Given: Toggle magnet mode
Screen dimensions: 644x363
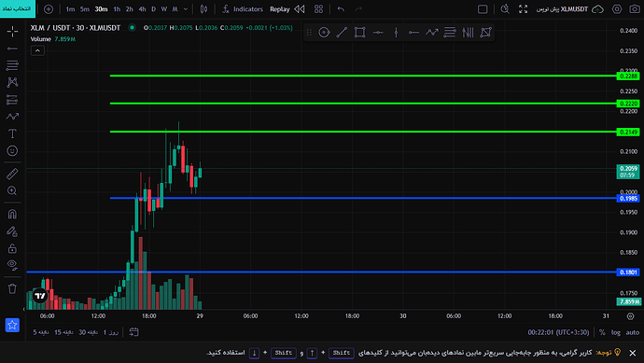Looking at the screenshot, I should 12,214.
